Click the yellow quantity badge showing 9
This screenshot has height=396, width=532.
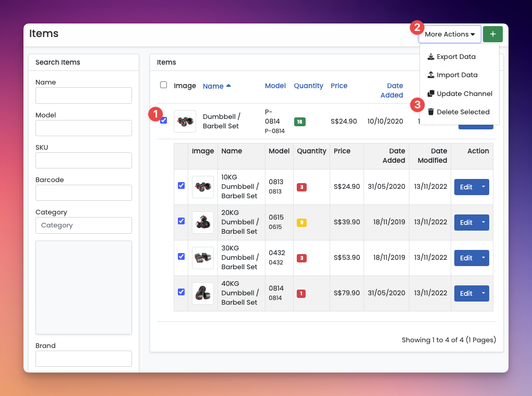[301, 223]
